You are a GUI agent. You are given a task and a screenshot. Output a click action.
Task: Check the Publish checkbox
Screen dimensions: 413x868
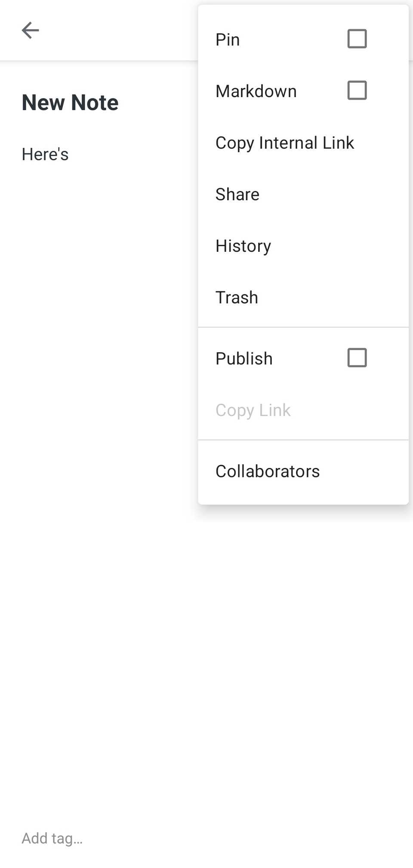click(357, 357)
